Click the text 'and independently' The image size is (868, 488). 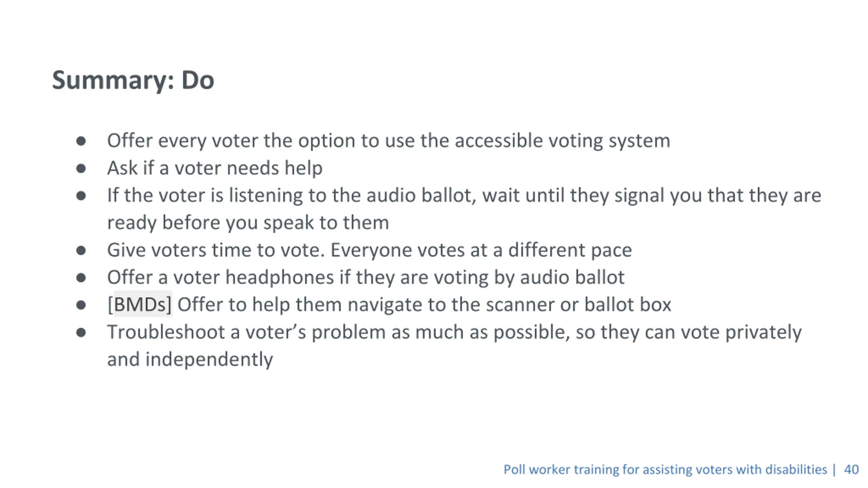190,359
